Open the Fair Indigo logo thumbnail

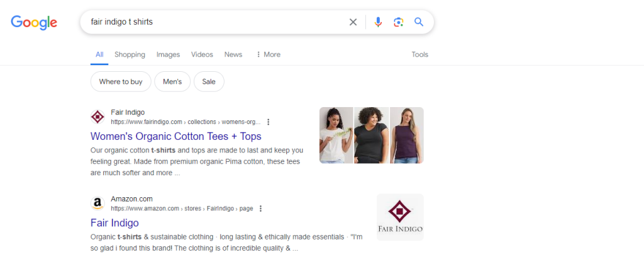tap(400, 217)
